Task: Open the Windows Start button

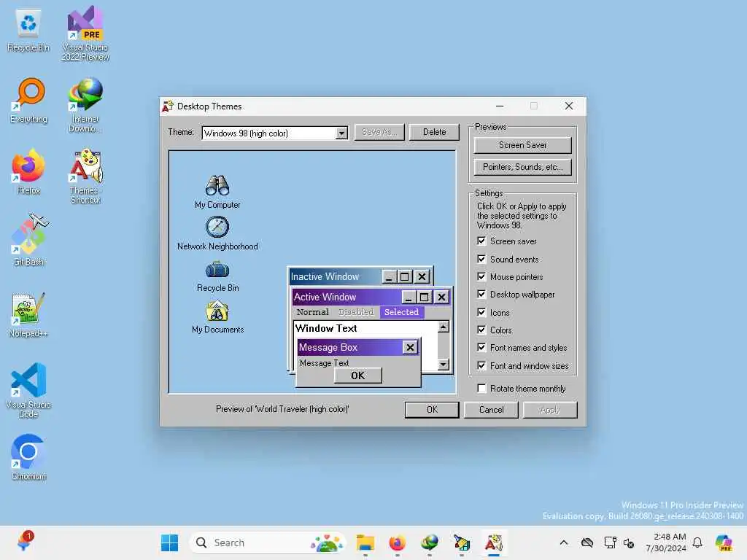Action: [169, 542]
